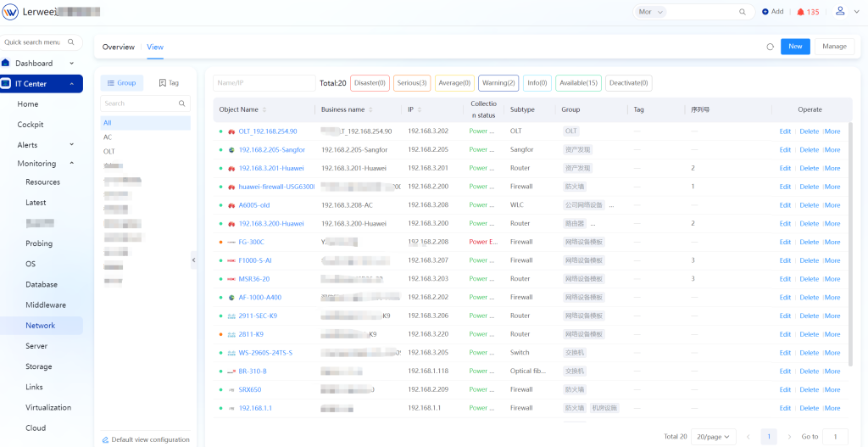The height and width of the screenshot is (447, 868).
Task: Open Default view configuration edit icon
Action: click(x=106, y=439)
